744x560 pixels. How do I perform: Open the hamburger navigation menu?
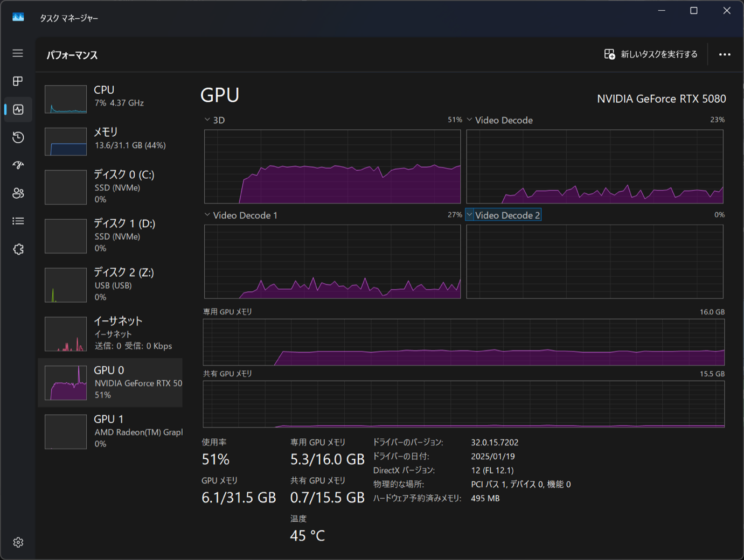point(18,53)
